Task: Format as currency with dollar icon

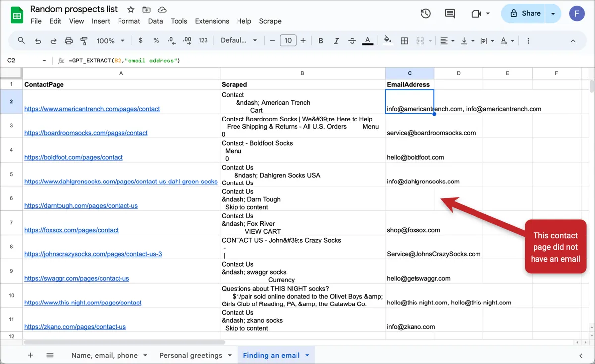Action: 141,41
